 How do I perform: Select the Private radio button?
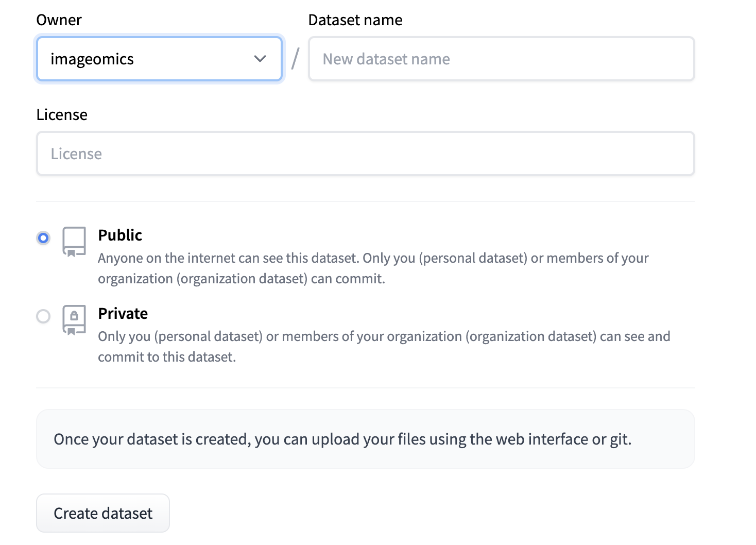[43, 316]
